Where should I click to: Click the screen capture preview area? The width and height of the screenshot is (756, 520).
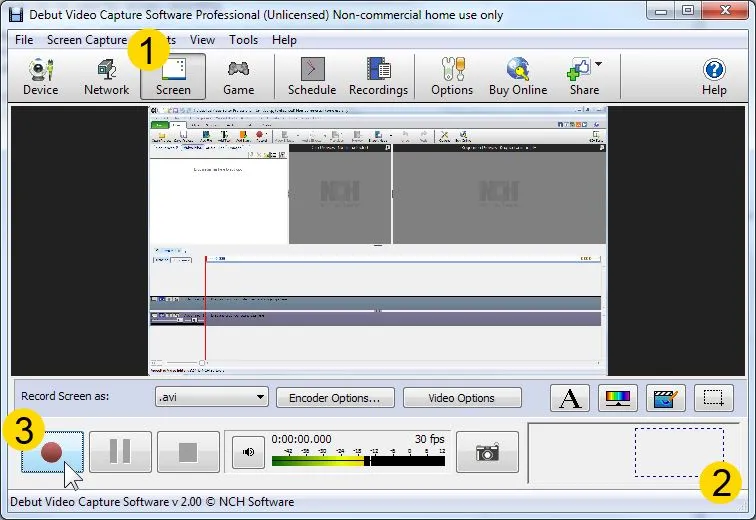click(378, 241)
